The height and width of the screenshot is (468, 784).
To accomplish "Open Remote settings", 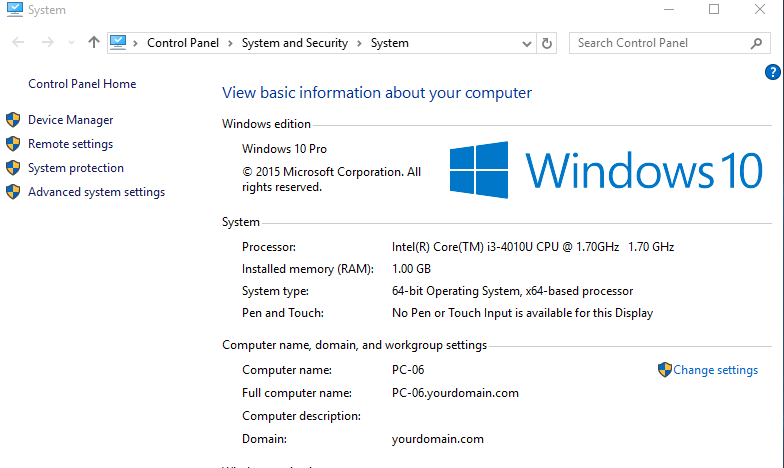I will point(70,144).
